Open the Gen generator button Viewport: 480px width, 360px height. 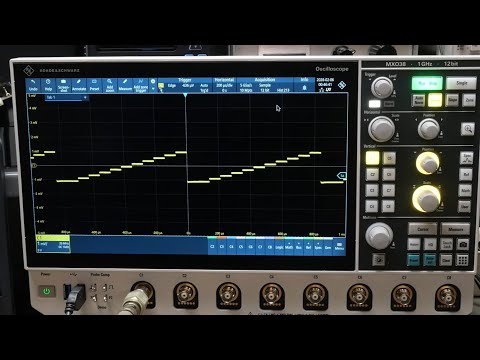328,246
